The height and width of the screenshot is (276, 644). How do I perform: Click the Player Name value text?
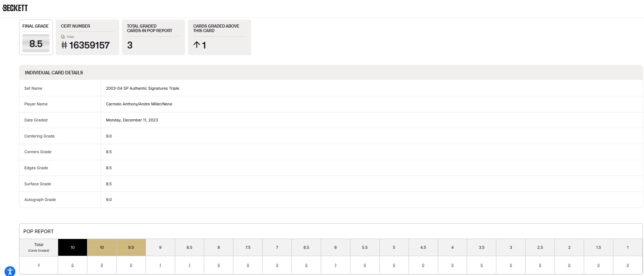(x=139, y=104)
